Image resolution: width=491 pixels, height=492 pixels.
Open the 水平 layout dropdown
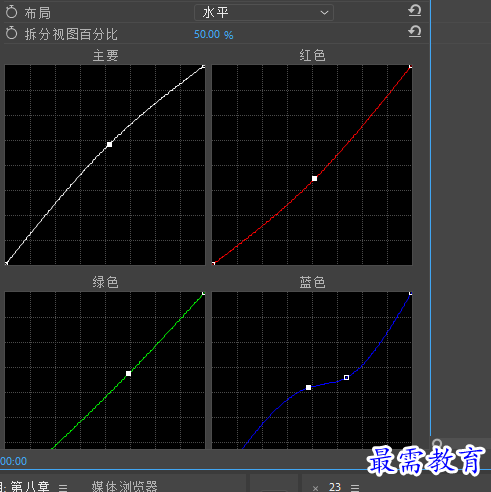tap(264, 13)
